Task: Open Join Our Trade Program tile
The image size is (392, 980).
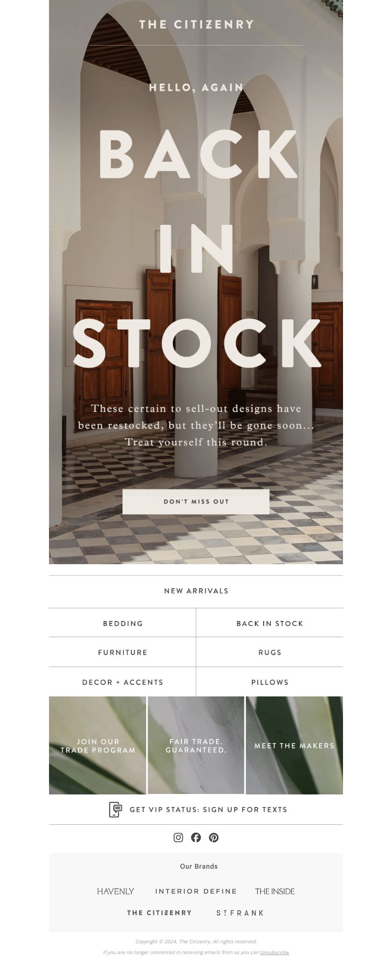Action: (x=98, y=745)
